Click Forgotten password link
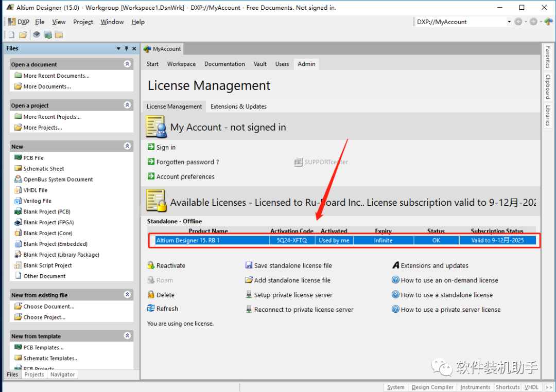 tap(187, 162)
